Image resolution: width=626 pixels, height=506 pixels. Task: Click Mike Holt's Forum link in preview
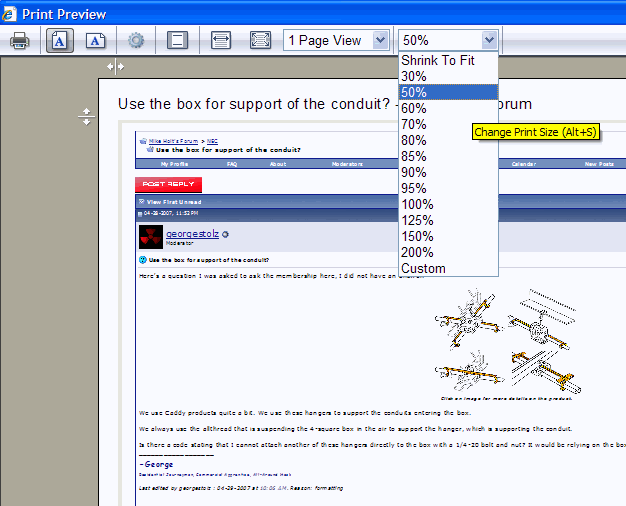173,141
